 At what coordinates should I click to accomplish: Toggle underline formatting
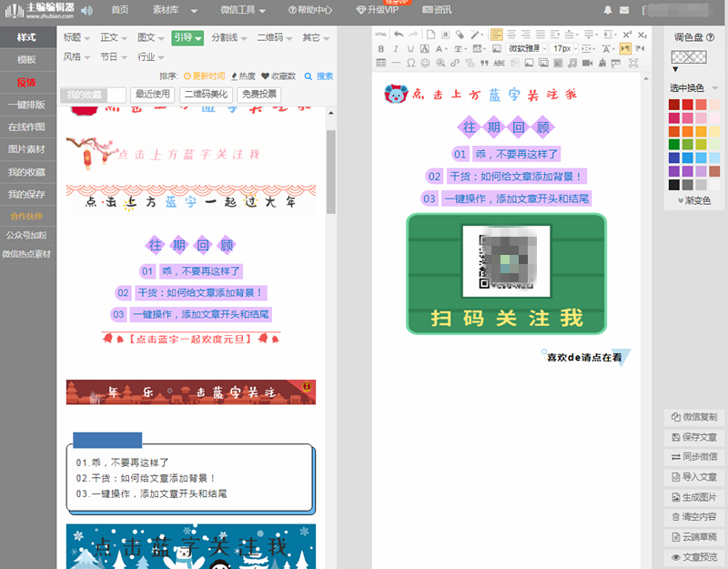(410, 49)
